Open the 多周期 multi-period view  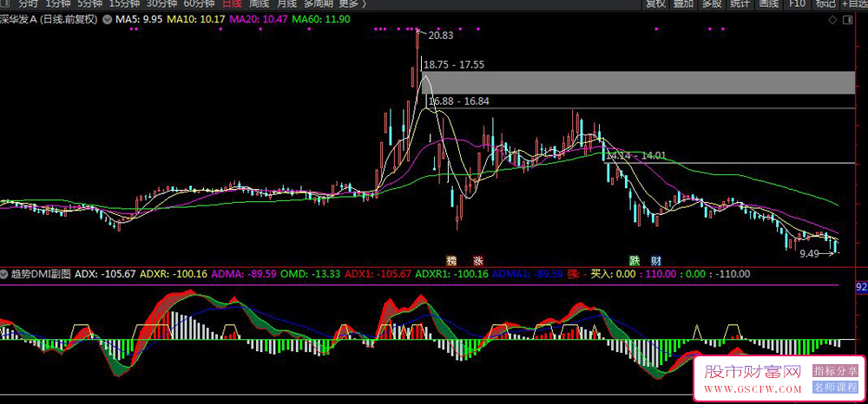tap(319, 3)
